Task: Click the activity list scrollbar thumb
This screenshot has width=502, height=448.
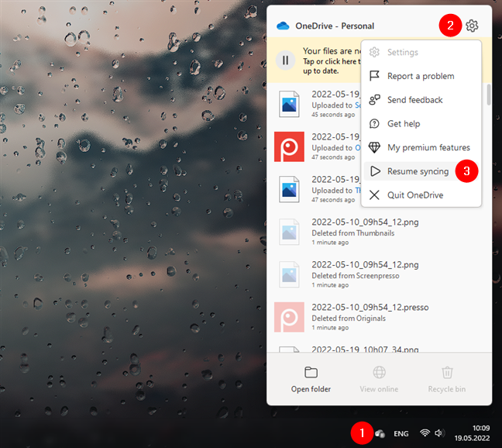Action: coord(489,95)
